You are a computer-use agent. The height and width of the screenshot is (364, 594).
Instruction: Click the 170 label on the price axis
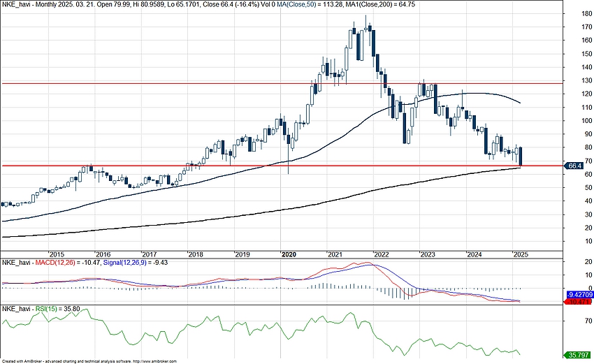pyautogui.click(x=587, y=27)
